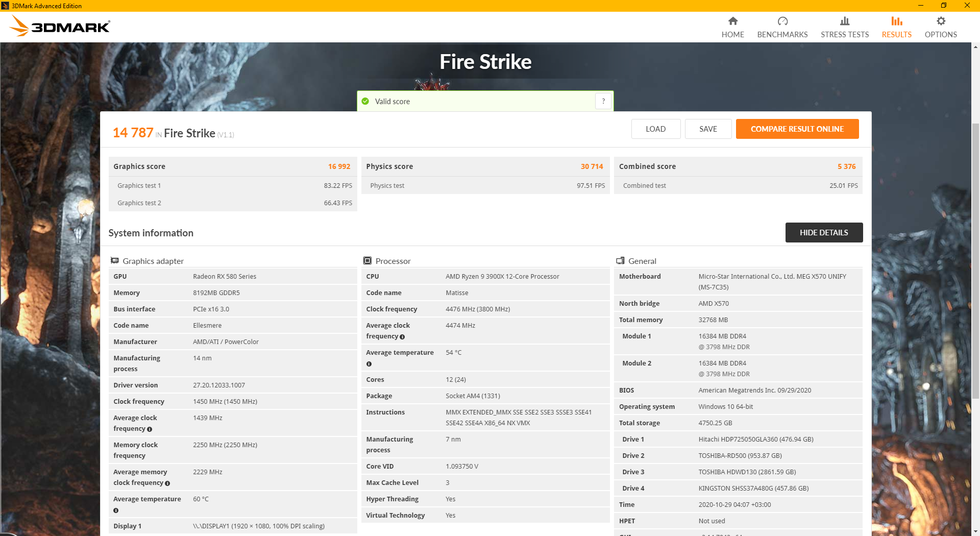Image resolution: width=980 pixels, height=536 pixels.
Task: Open the Stress Tests chart icon
Action: pos(845,21)
